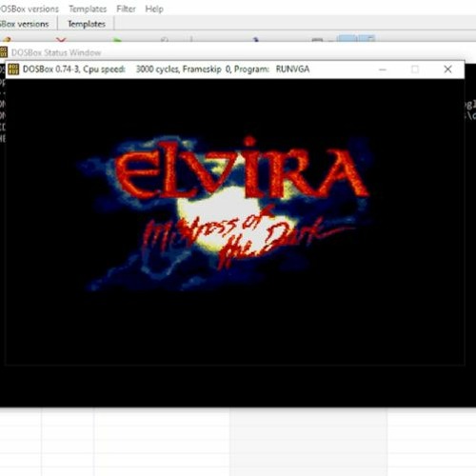Close the DOSBox RUNVGA window

[x=447, y=69]
